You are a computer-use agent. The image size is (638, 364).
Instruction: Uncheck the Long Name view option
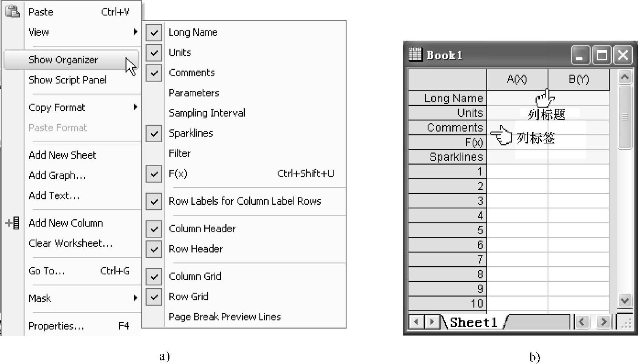154,32
